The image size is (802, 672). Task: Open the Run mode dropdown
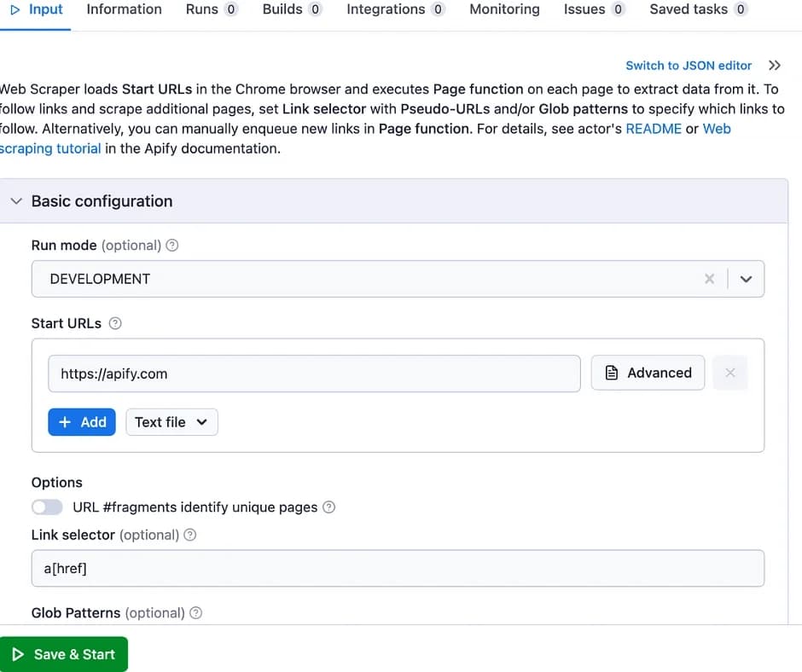[x=746, y=279]
